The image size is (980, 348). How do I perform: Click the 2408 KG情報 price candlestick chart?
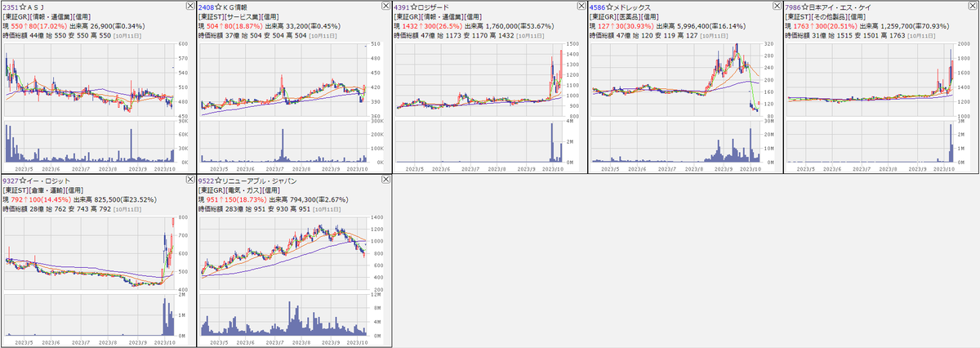(284, 80)
